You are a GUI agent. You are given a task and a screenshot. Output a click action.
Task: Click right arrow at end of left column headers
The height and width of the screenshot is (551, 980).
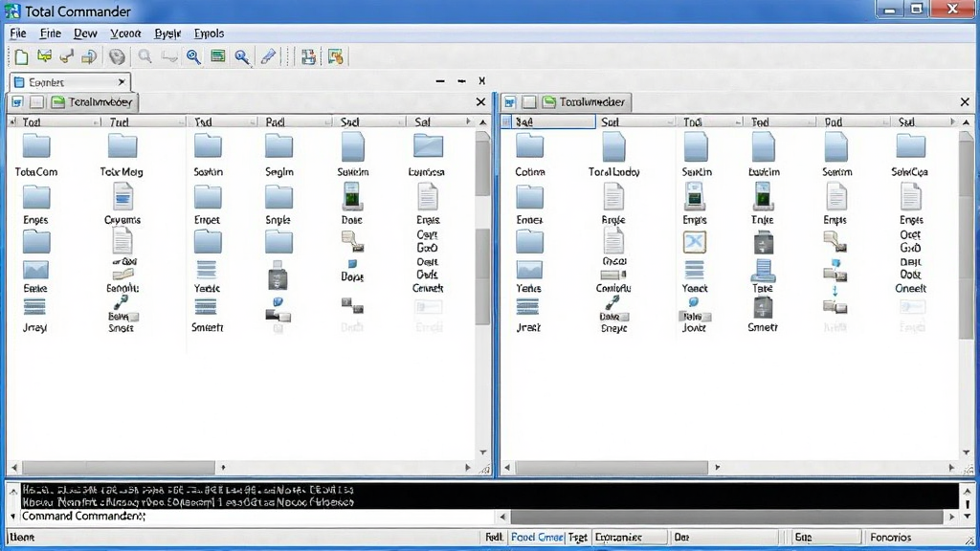[468, 121]
